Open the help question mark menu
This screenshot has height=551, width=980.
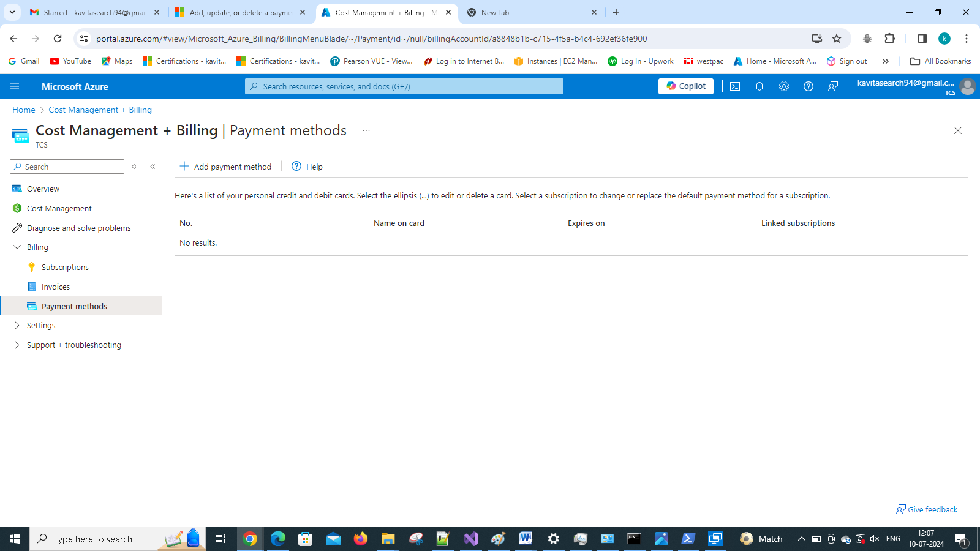pos(809,86)
